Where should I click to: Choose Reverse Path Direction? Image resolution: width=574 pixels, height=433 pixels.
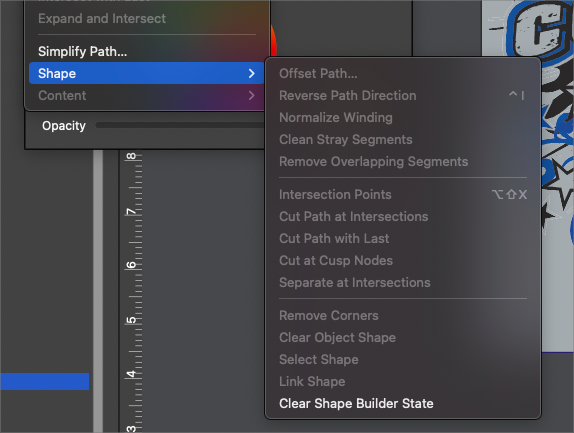(x=347, y=96)
